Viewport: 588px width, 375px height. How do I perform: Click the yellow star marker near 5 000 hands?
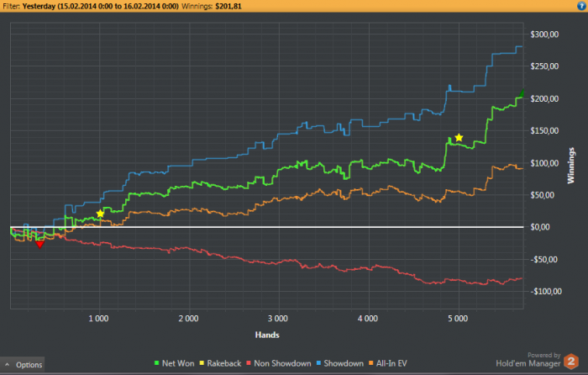point(459,137)
